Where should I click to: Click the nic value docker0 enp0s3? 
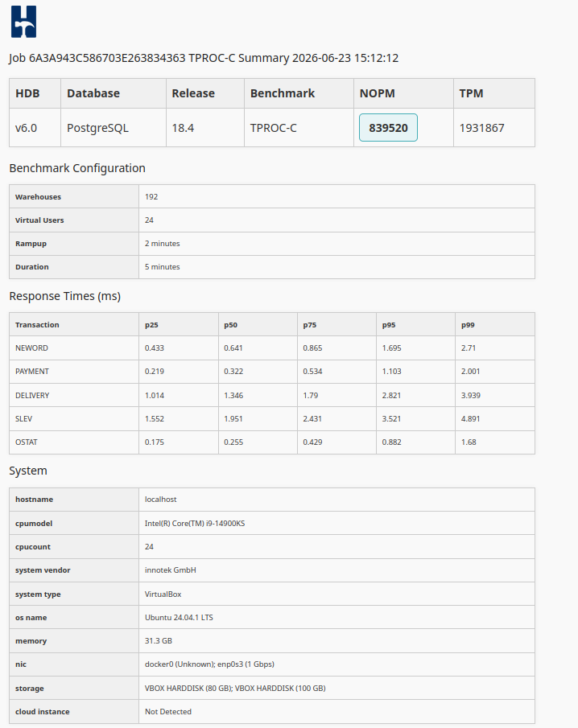coord(209,664)
